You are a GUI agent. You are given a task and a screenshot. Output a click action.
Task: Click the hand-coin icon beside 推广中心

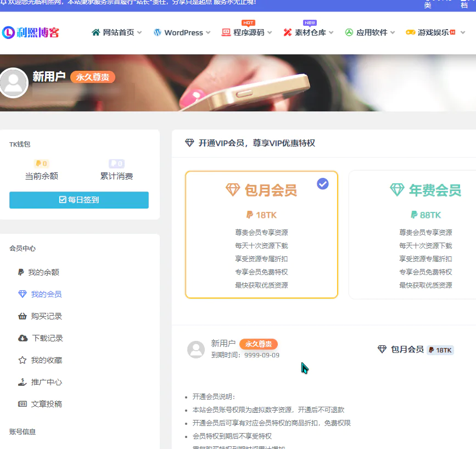coord(22,382)
